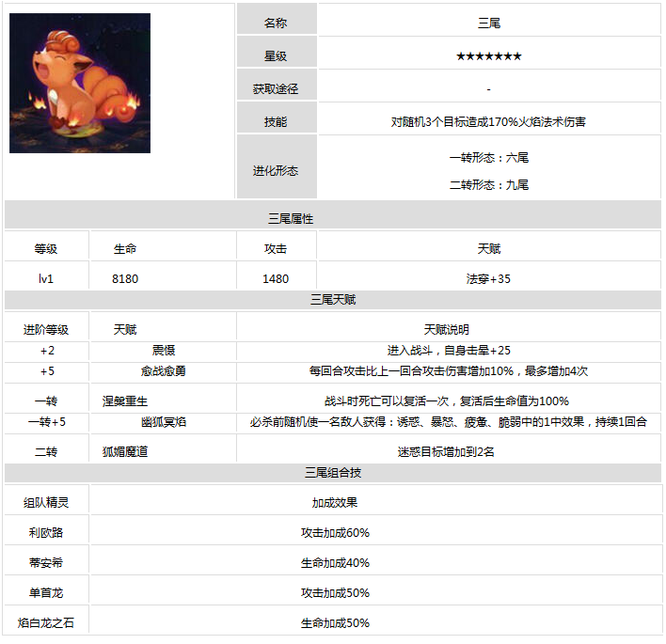The height and width of the screenshot is (644, 666).
Task: Select the attack value 1480
Action: pos(276,279)
